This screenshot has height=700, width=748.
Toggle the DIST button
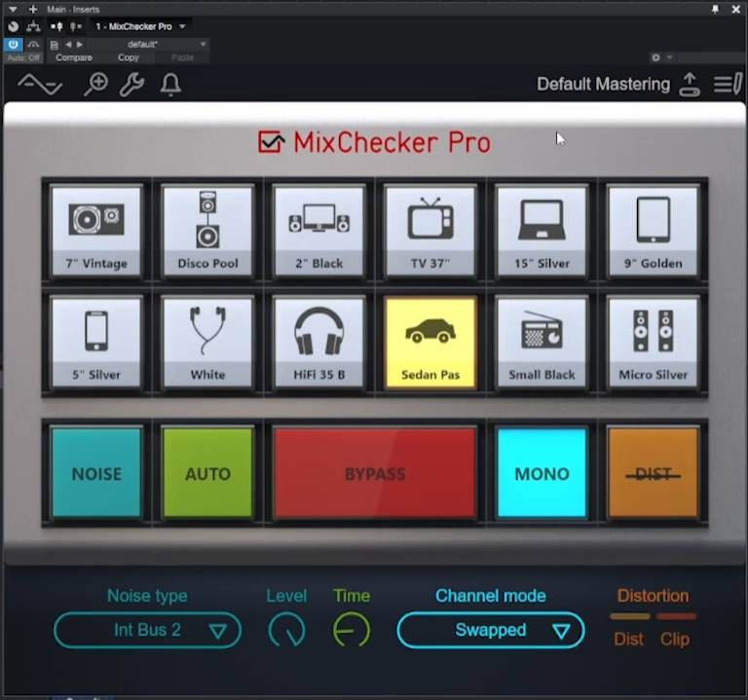tap(654, 473)
